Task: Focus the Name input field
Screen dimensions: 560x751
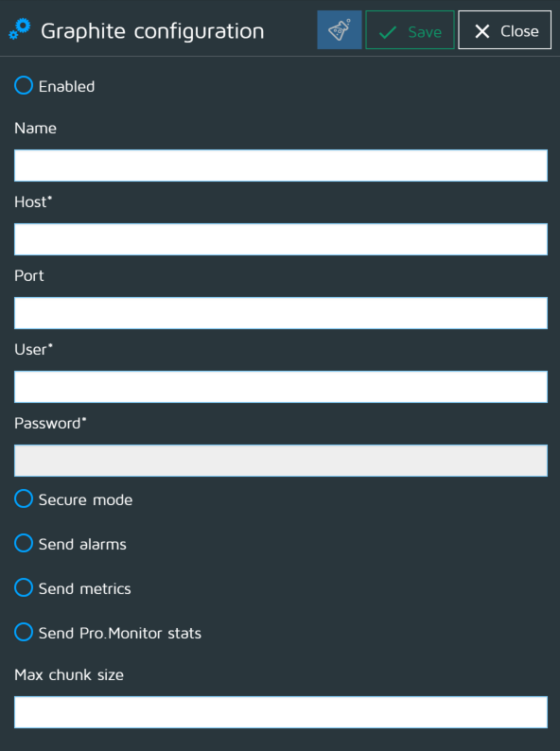Action: pos(281,166)
